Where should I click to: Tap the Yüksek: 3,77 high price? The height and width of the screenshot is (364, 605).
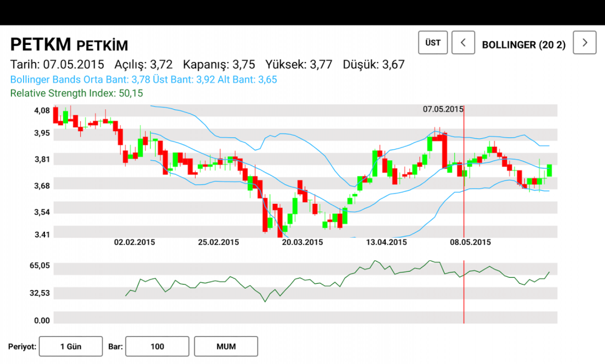coord(299,64)
